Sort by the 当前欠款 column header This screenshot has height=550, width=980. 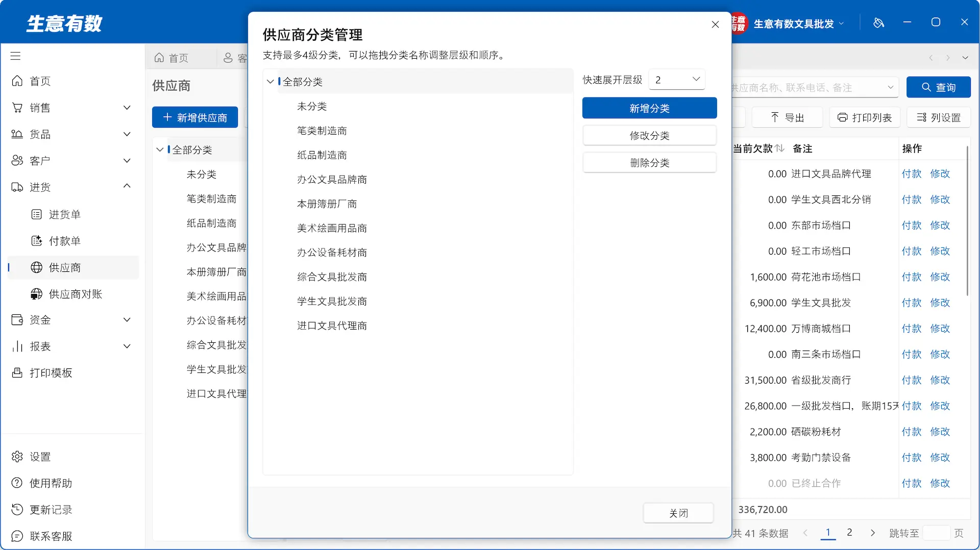758,148
